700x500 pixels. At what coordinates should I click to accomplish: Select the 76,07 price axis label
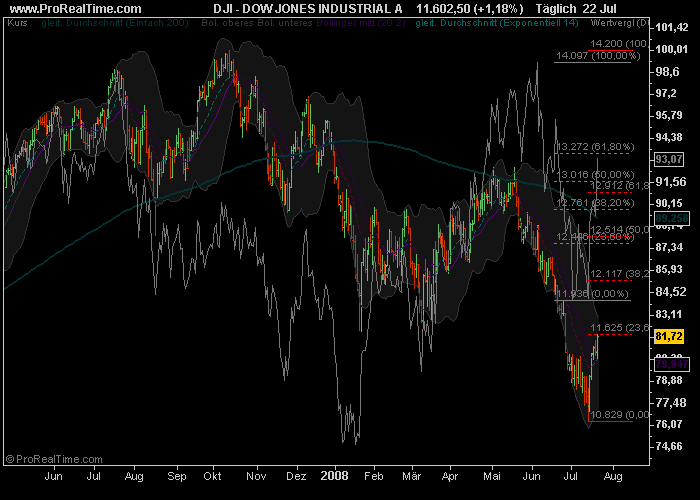point(668,424)
